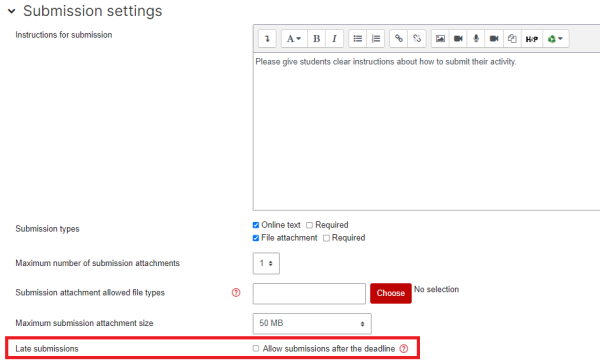Mark Online text as Required
Image resolution: width=600 pixels, height=363 pixels.
pos(309,225)
